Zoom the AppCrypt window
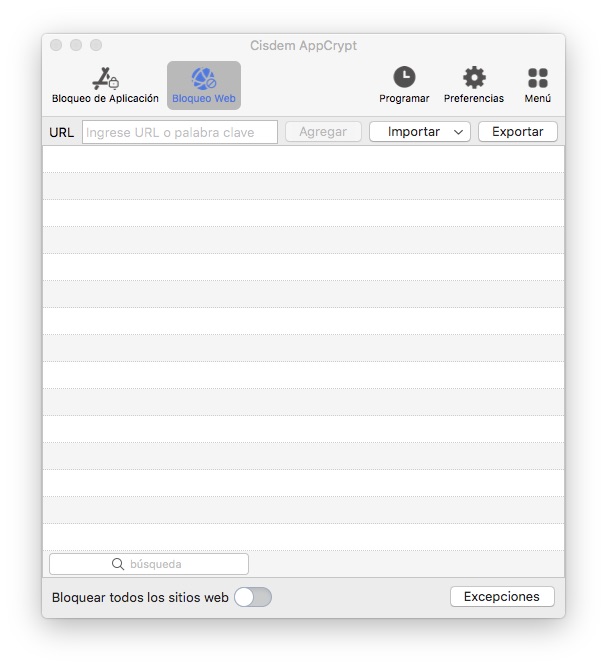Screen dimensions: 607x668 click(x=96, y=45)
